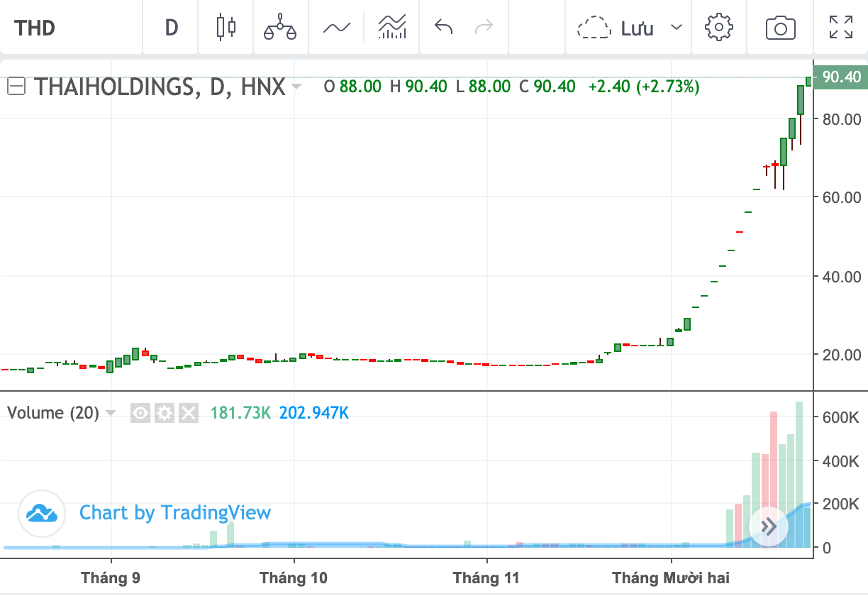Viewport: 868px width, 596px height.
Task: Click Tháng 9 on time axis
Action: click(111, 578)
